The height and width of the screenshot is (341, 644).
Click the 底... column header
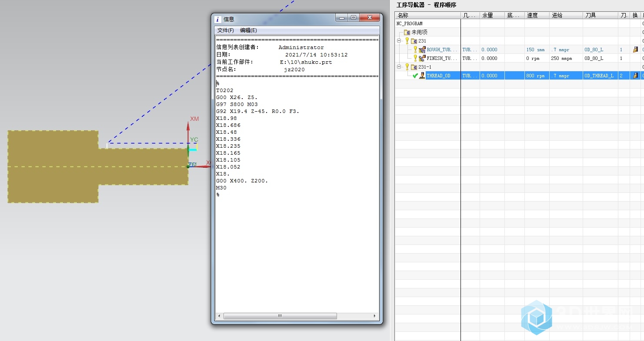pos(514,15)
